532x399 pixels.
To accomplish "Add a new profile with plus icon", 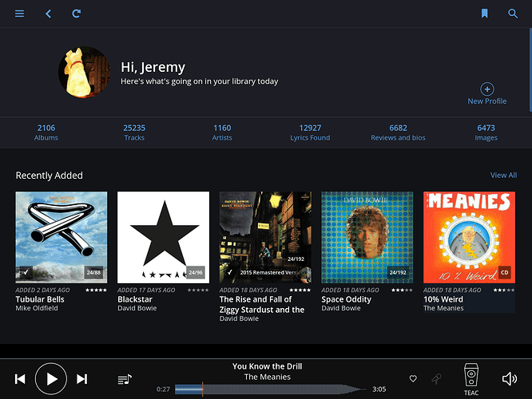I will (x=487, y=89).
